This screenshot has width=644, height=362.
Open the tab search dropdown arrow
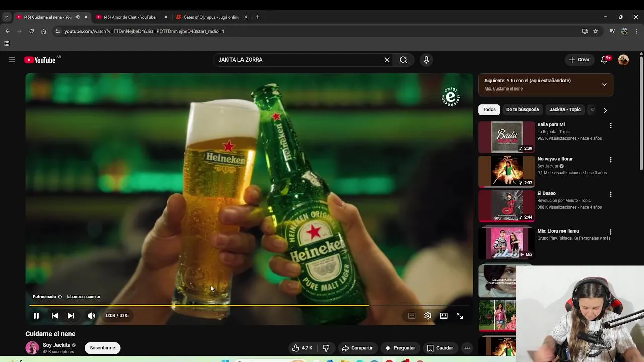[x=7, y=17]
